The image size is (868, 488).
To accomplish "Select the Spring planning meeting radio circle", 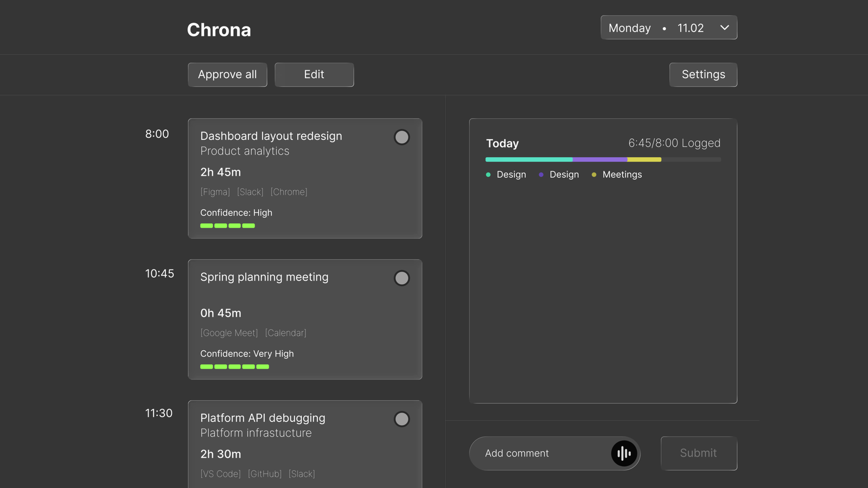I will (x=401, y=278).
